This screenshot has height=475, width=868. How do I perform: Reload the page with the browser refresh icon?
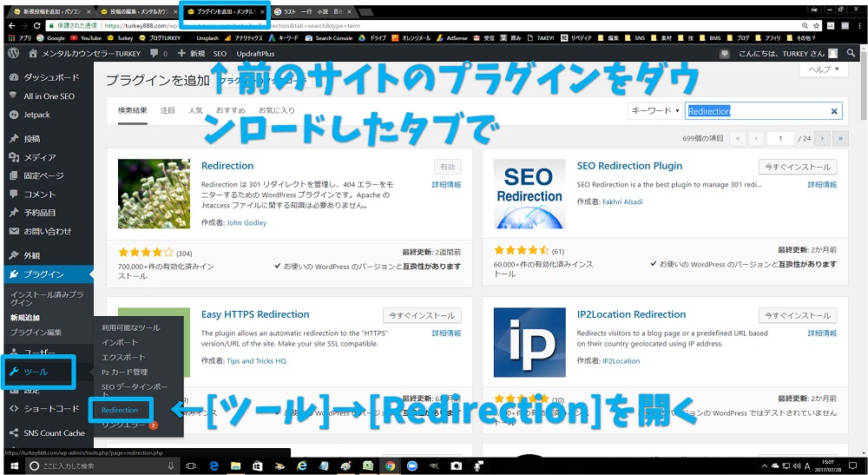[37, 25]
